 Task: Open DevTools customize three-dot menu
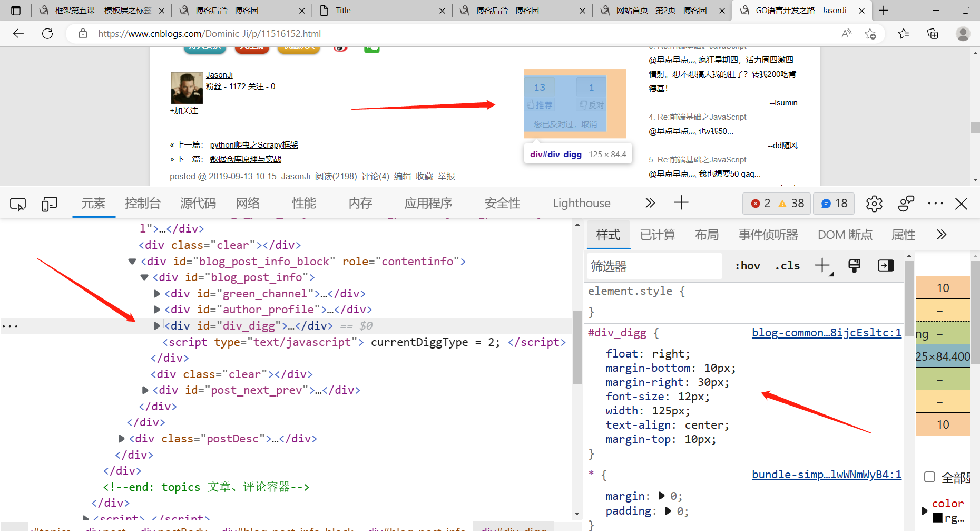tap(936, 203)
